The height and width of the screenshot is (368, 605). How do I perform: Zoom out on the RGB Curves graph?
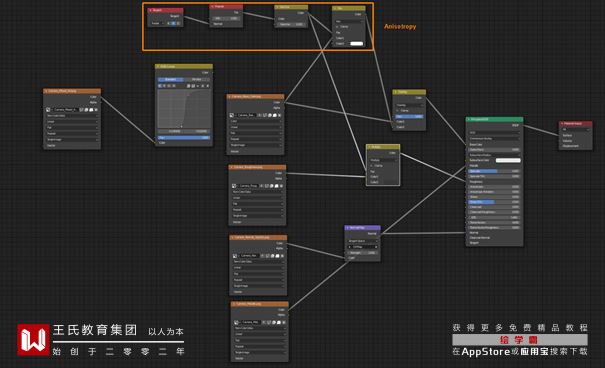[193, 86]
